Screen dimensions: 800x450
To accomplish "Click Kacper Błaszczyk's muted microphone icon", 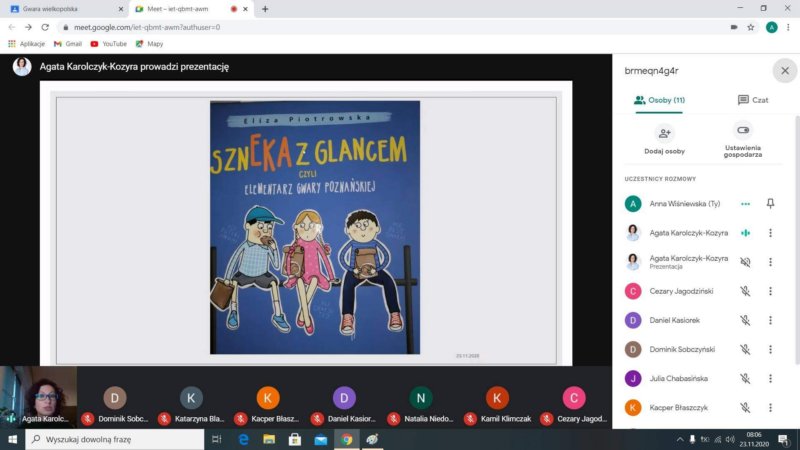I will coord(745,407).
